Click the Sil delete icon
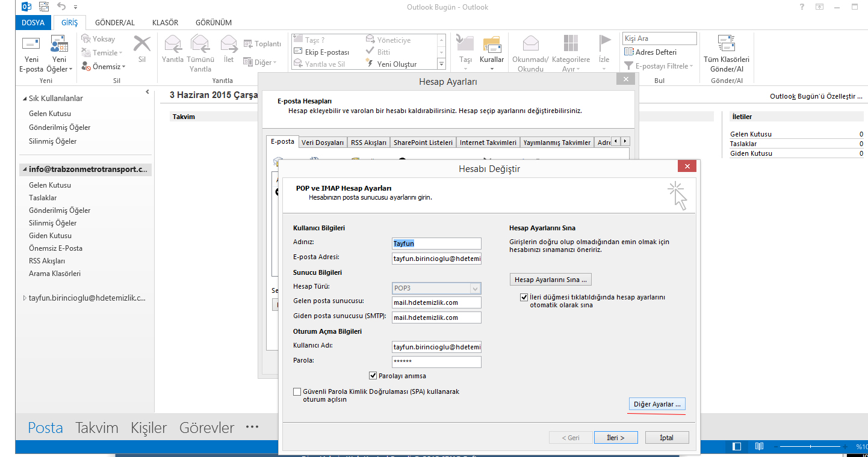868x457 pixels. [x=142, y=44]
